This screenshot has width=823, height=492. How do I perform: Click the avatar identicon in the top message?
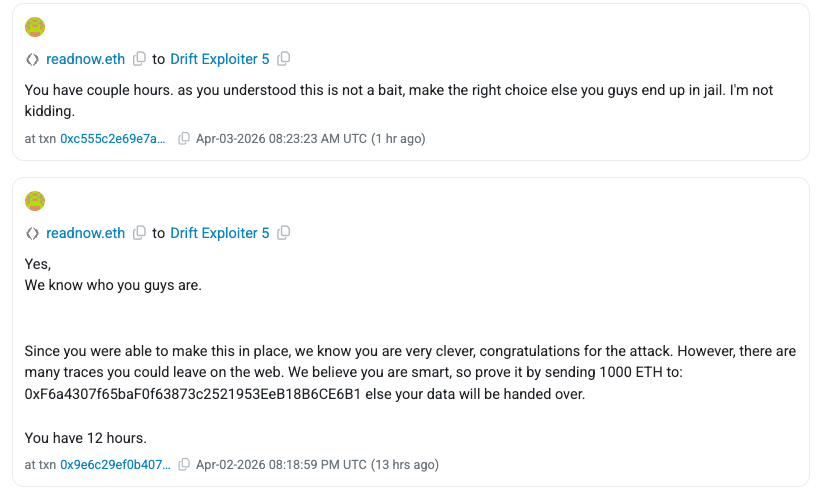coord(35,27)
